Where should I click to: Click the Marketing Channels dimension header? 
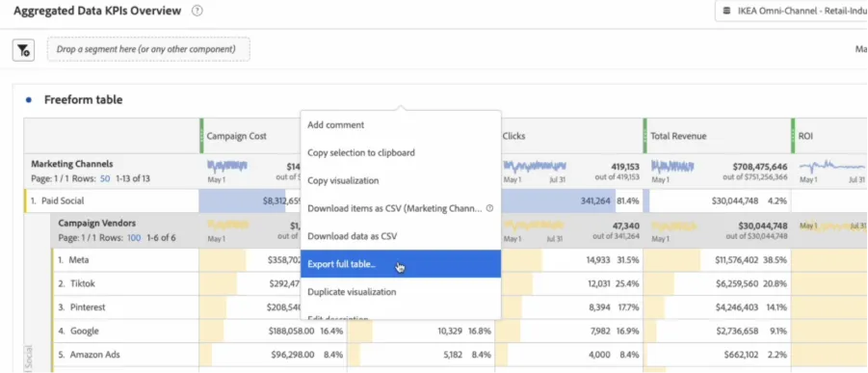pyautogui.click(x=72, y=164)
